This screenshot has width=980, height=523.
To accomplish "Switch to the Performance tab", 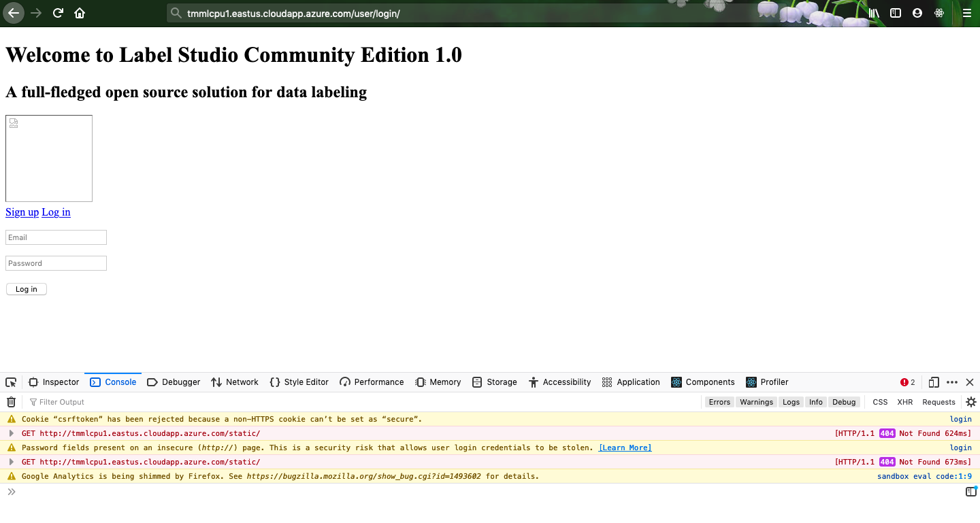I will (x=372, y=382).
